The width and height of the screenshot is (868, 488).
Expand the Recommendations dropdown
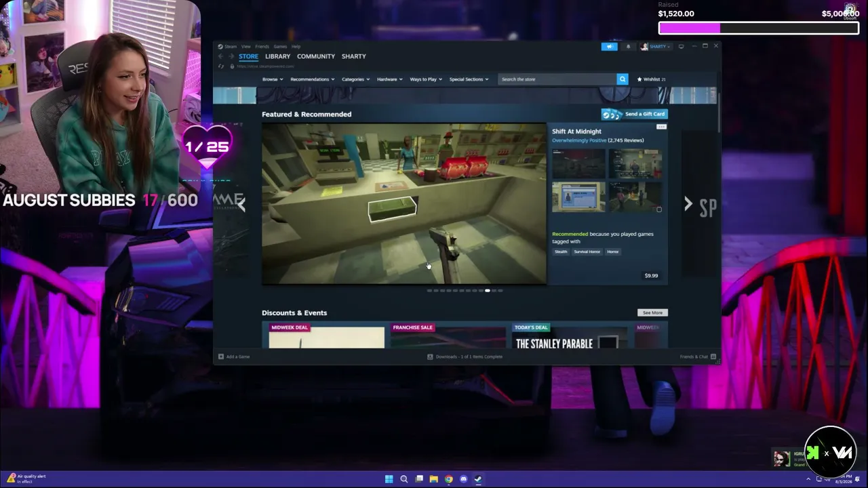[312, 79]
